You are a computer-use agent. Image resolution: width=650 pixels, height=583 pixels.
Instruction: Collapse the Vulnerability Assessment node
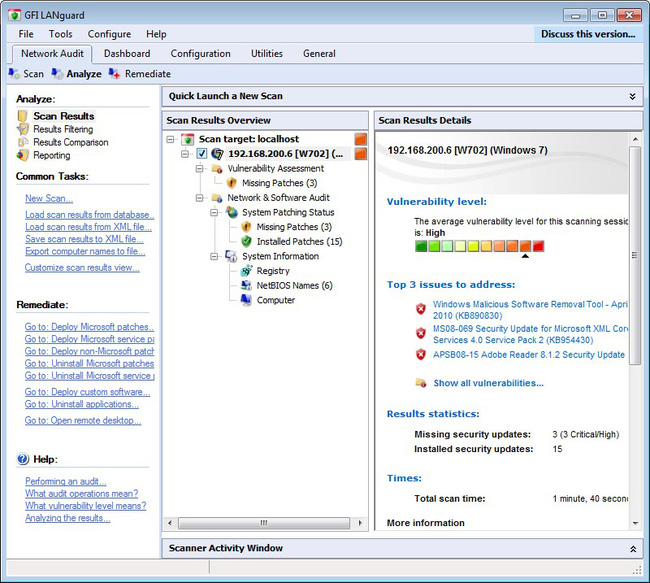[x=200, y=169]
